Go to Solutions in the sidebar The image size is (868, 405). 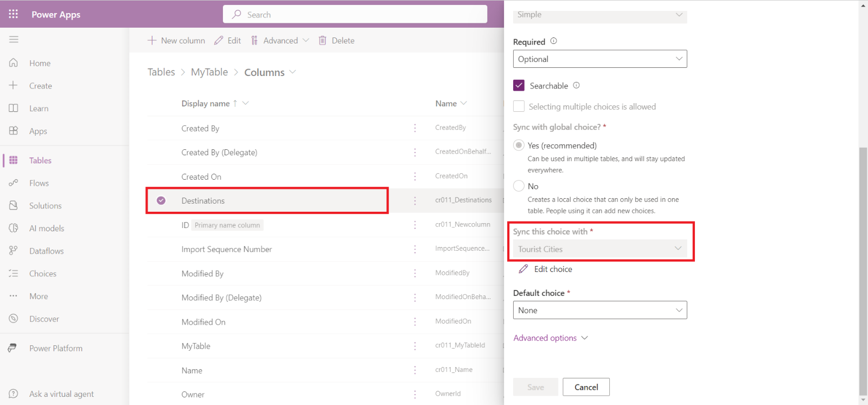coord(45,206)
